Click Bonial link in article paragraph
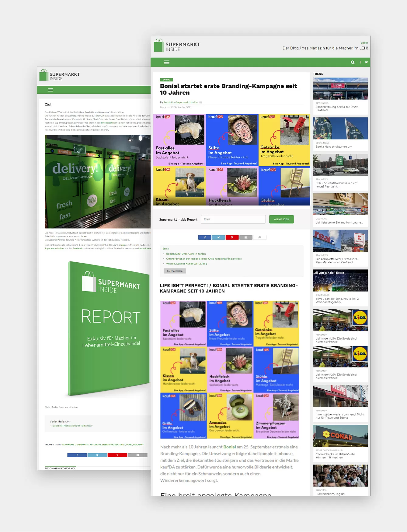The height and width of the screenshot is (532, 407). 230,447
